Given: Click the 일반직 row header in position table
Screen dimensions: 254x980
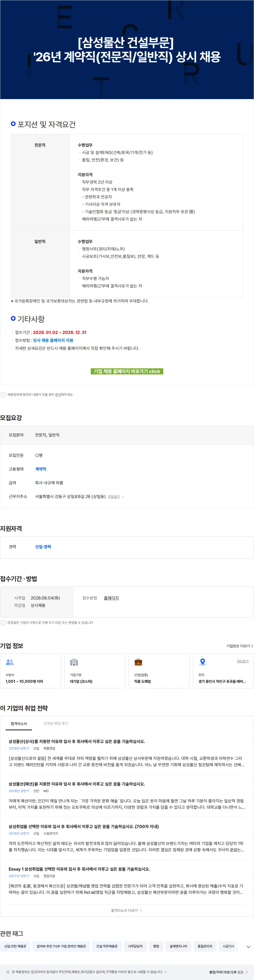Looking at the screenshot, I should coord(40,241).
